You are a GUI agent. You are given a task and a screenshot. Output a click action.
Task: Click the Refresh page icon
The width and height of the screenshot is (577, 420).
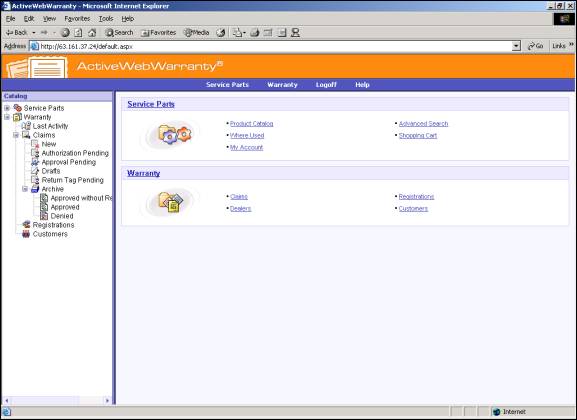coord(78,33)
